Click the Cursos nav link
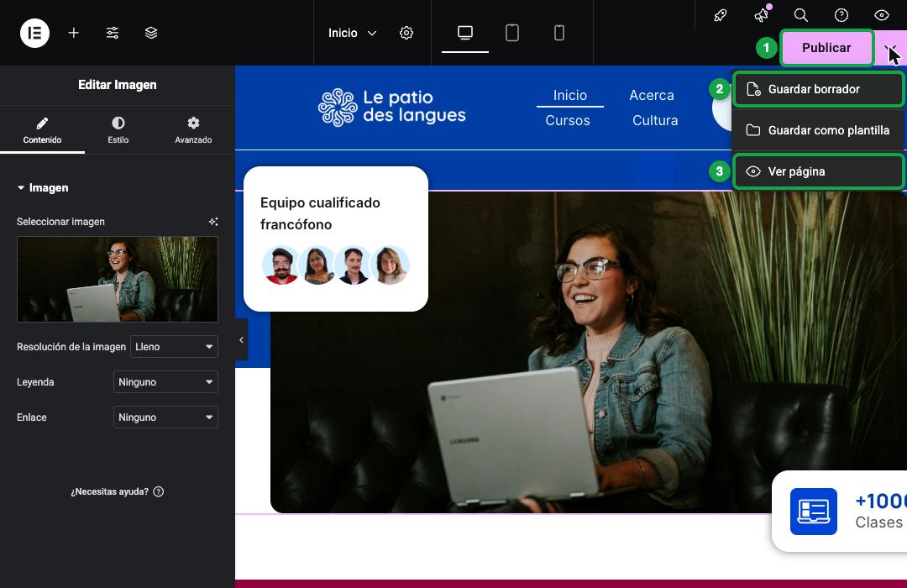 568,120
